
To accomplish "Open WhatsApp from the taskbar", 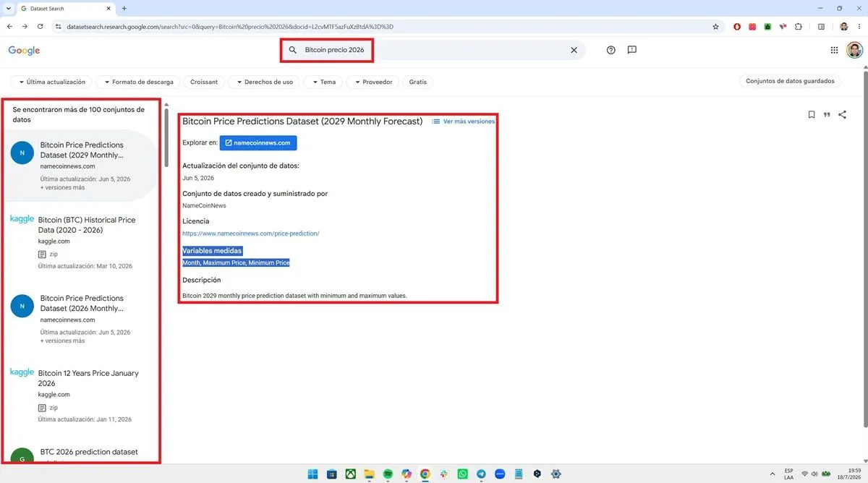I will (463, 474).
